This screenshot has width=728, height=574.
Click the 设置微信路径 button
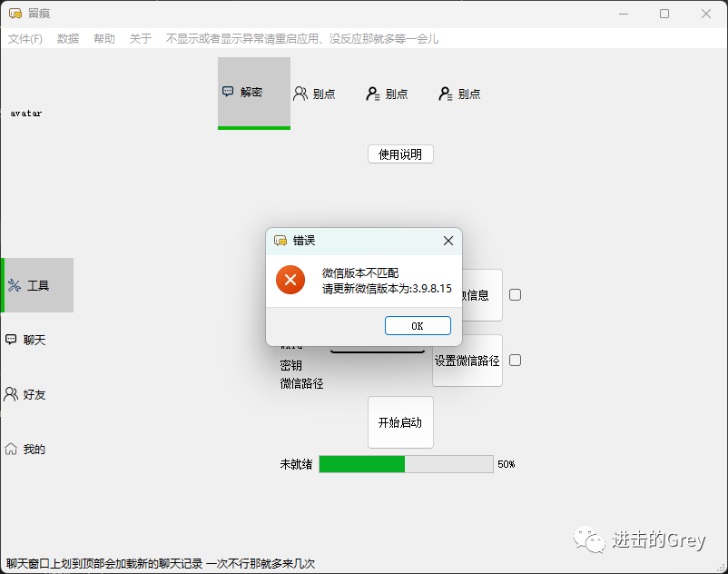click(467, 361)
